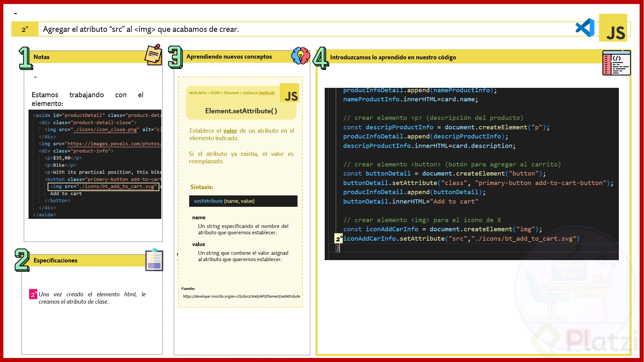Click 'Web APIs > DOM > Element' breadcrumb text

pos(214,93)
